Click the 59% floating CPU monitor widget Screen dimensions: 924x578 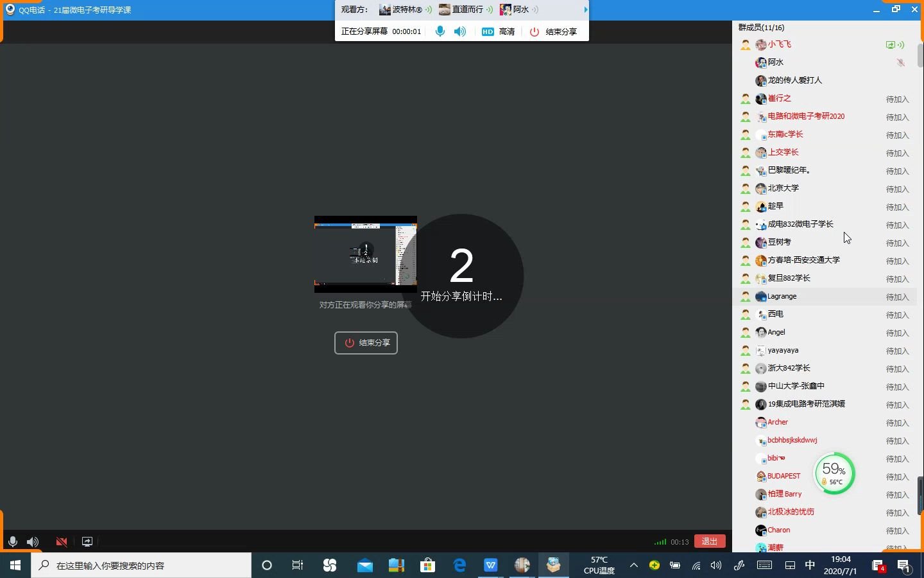coord(834,474)
